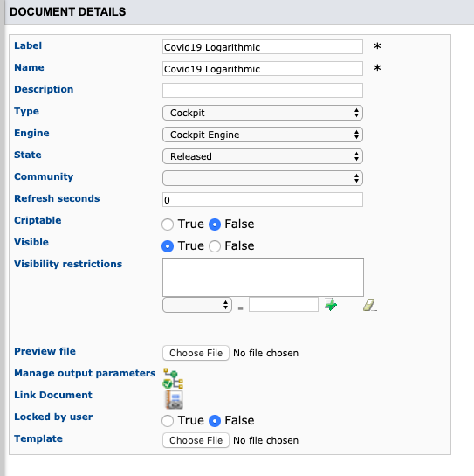Click into the Label text field
The image size is (474, 476).
(x=263, y=47)
